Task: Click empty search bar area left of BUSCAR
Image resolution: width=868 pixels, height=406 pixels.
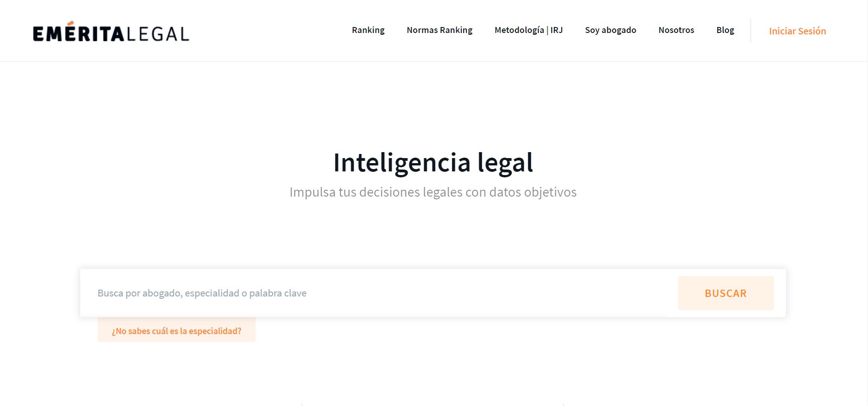Action: [504, 293]
